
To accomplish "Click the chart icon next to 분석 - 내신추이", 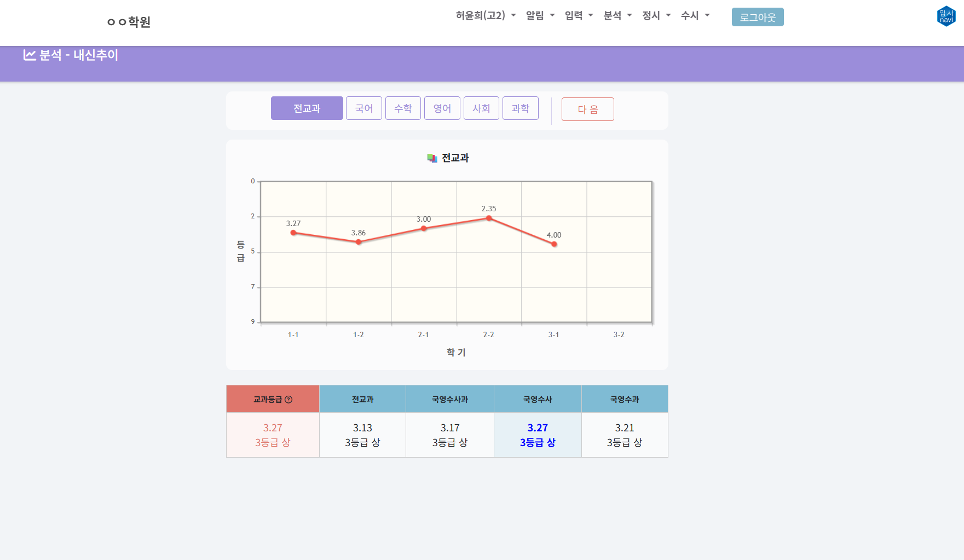I will point(30,55).
